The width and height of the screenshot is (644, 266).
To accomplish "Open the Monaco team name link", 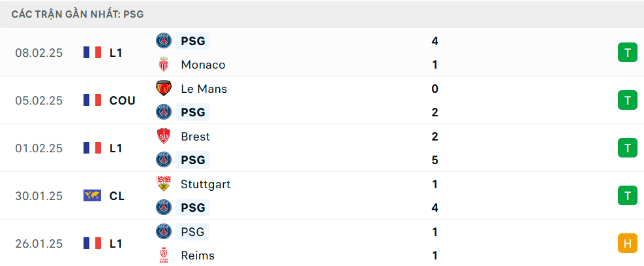I will tap(203, 65).
